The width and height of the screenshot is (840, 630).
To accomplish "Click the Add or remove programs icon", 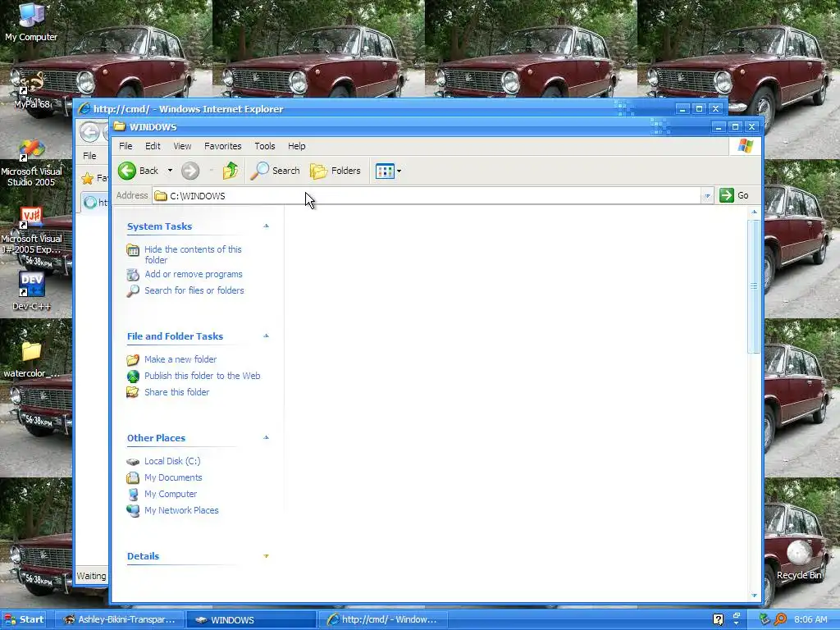I will (133, 274).
